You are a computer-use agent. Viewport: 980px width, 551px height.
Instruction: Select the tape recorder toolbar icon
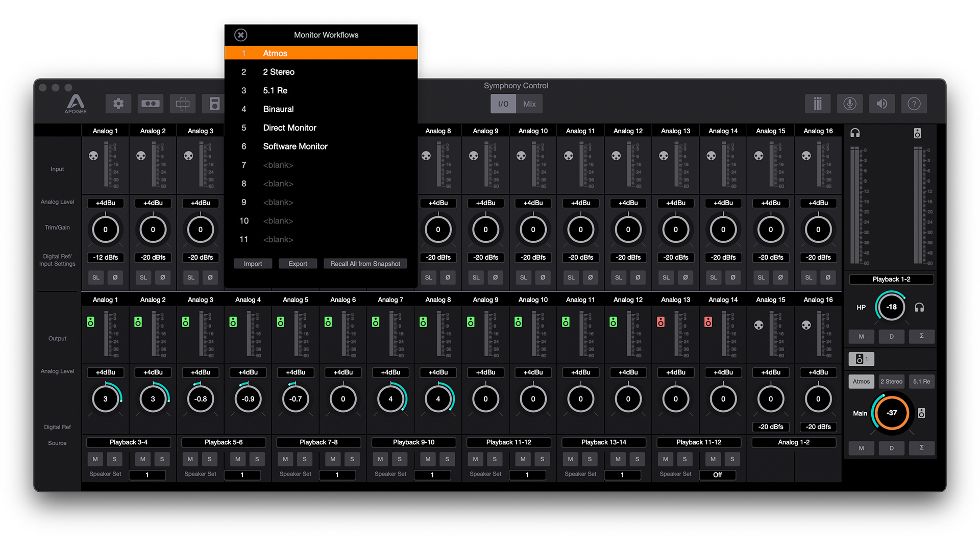(151, 104)
